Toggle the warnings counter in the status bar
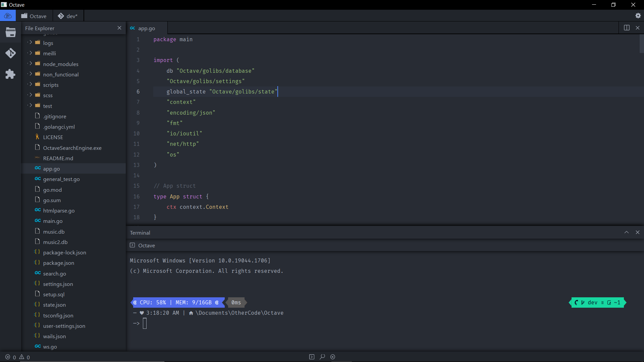644x362 pixels. coord(24,357)
